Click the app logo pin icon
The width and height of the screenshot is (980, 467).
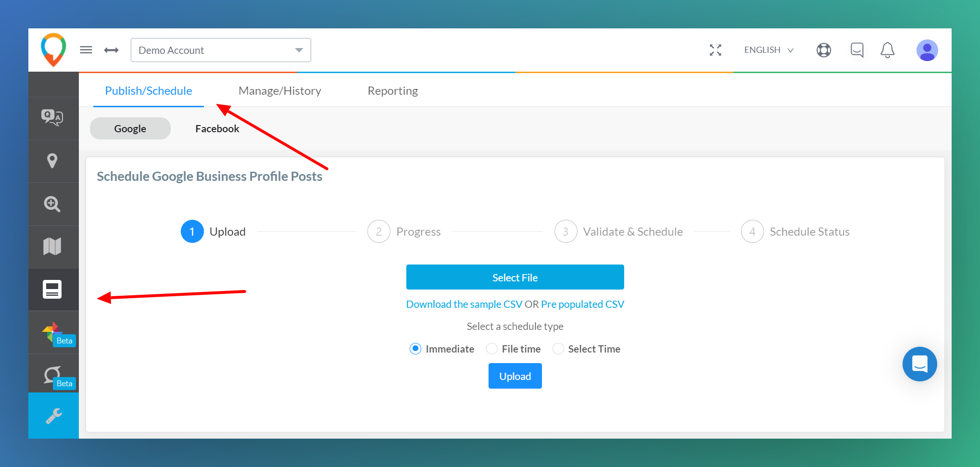(x=53, y=50)
